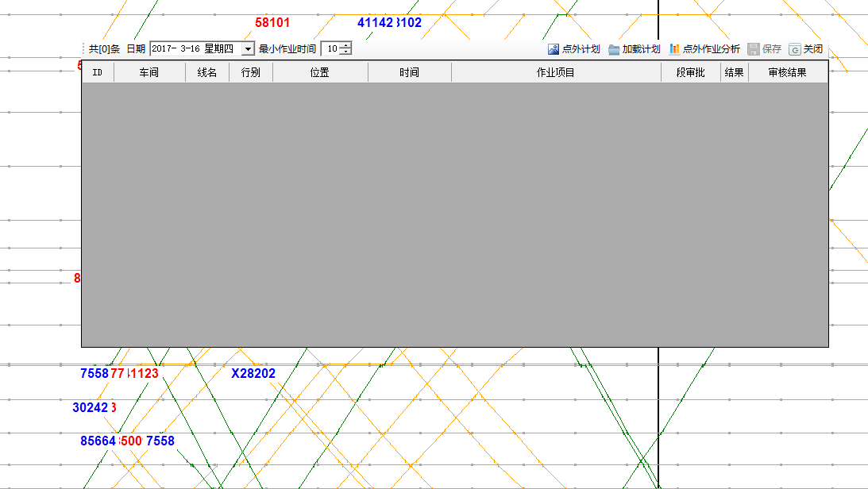Open 点外计划 from the toolbar

point(581,49)
